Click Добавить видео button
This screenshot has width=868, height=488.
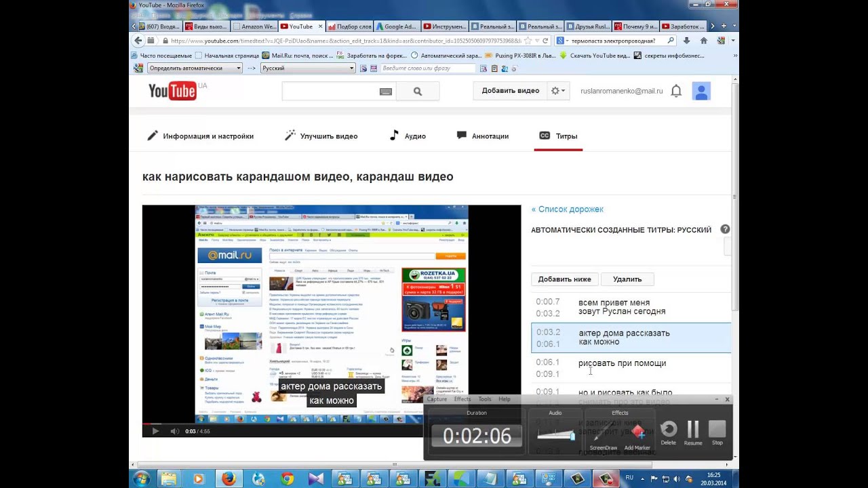pyautogui.click(x=511, y=91)
